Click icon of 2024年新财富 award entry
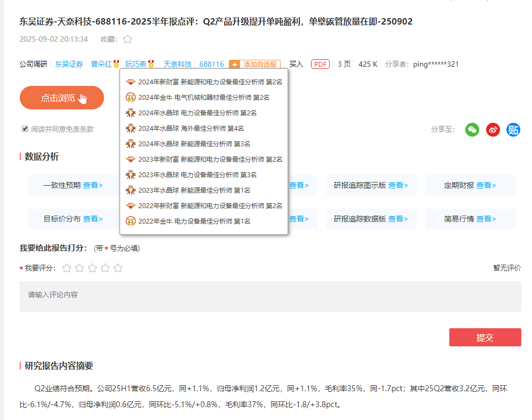 click(x=131, y=82)
